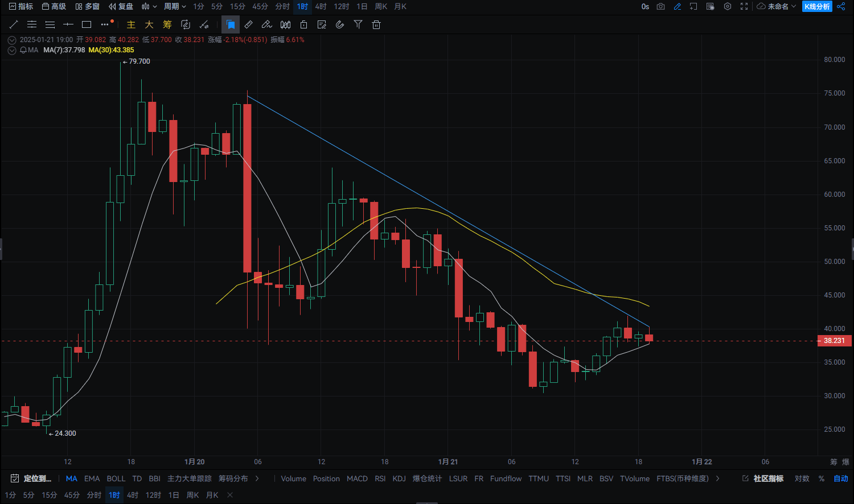Toggle the 筹 chip distribution display
Viewport: 854px width, 504px height.
pyautogui.click(x=167, y=24)
